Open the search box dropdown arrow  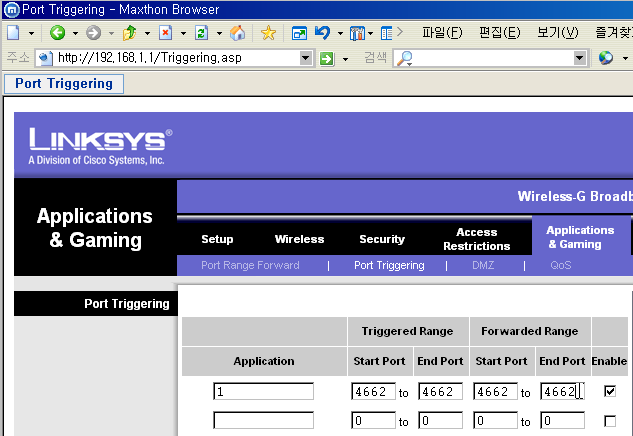[579, 58]
